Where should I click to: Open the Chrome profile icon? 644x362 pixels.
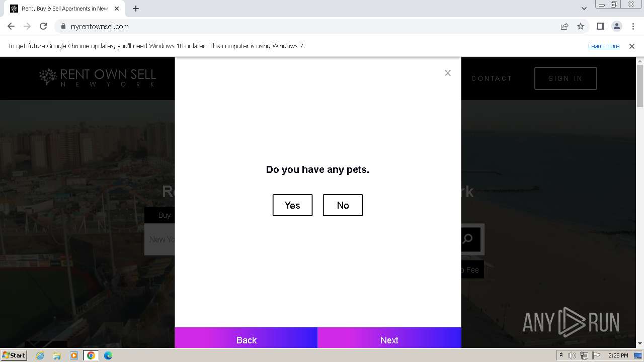[617, 27]
